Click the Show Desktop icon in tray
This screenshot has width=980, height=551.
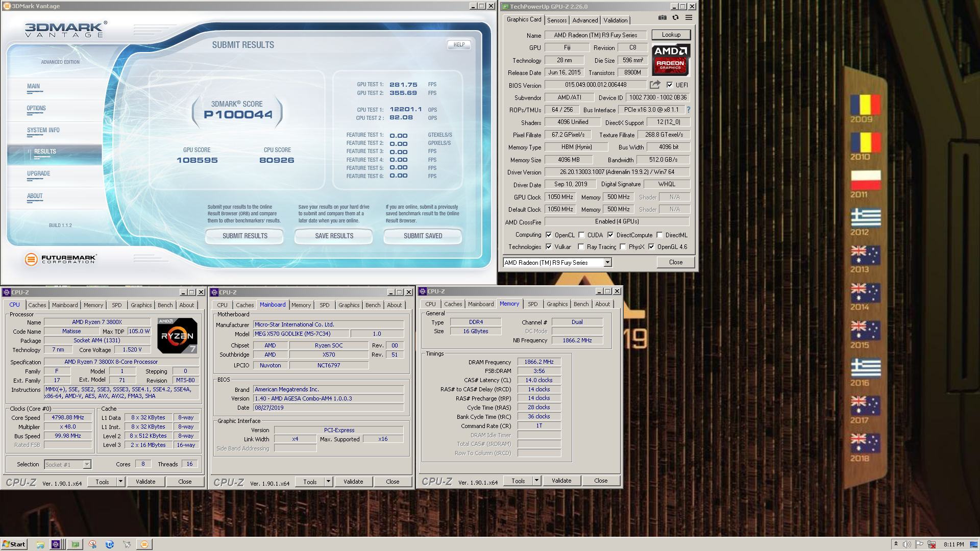tap(973, 544)
